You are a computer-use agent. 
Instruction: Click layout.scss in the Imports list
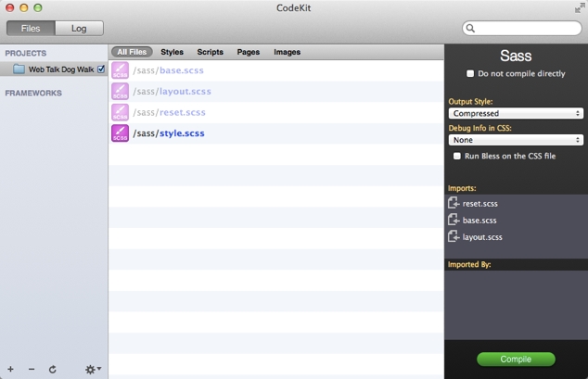pyautogui.click(x=482, y=237)
